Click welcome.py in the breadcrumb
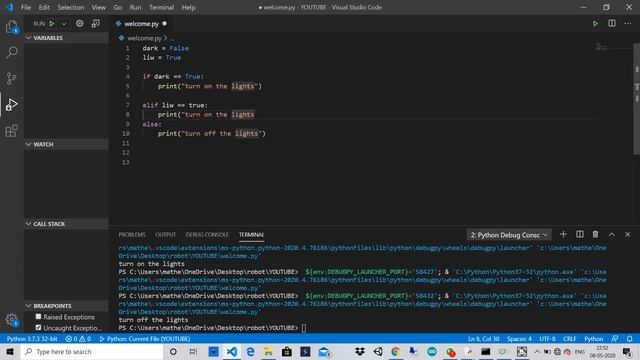Screen dimensions: 640x360 pos(144,38)
